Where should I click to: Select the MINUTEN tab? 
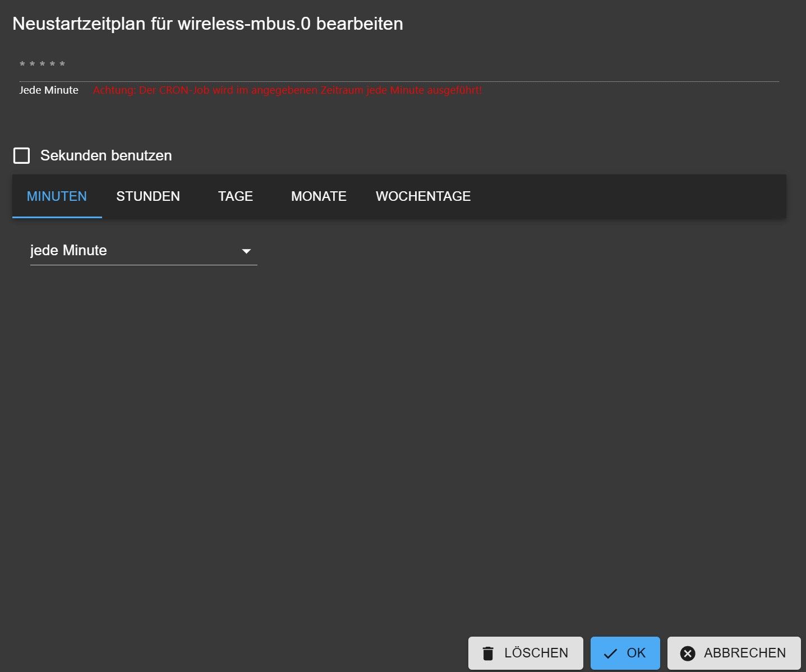click(x=57, y=196)
